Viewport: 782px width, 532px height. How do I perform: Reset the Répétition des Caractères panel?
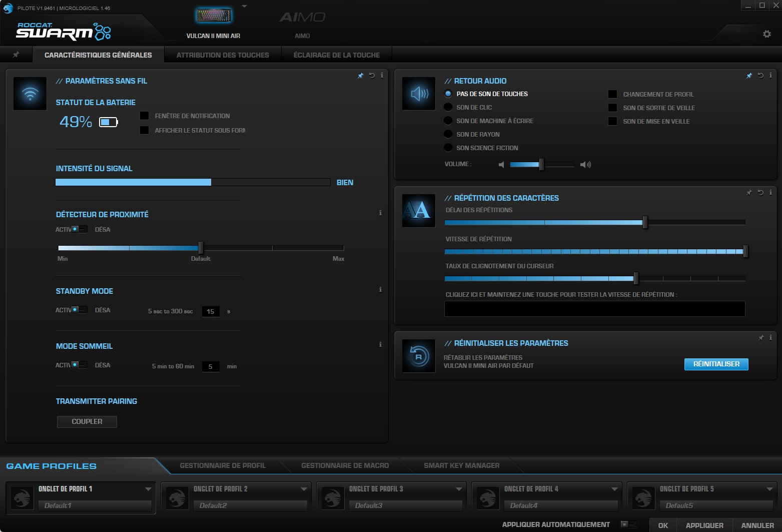760,193
